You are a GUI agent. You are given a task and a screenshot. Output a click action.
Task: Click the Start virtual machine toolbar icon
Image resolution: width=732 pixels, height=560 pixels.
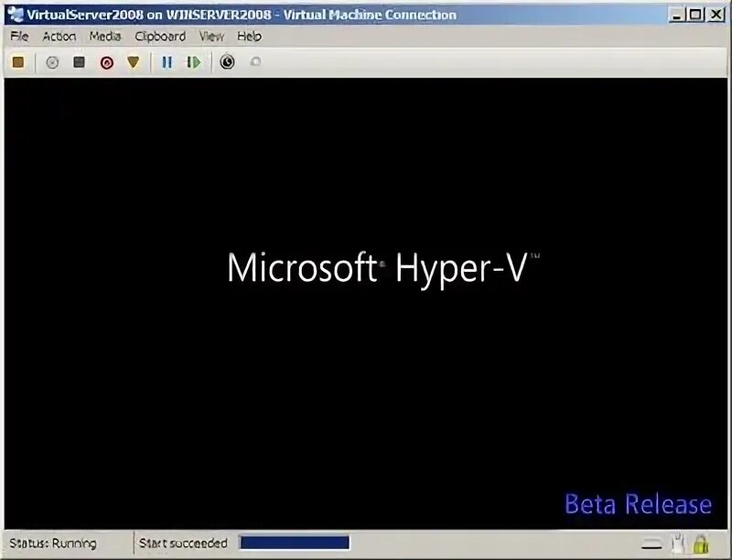click(52, 62)
